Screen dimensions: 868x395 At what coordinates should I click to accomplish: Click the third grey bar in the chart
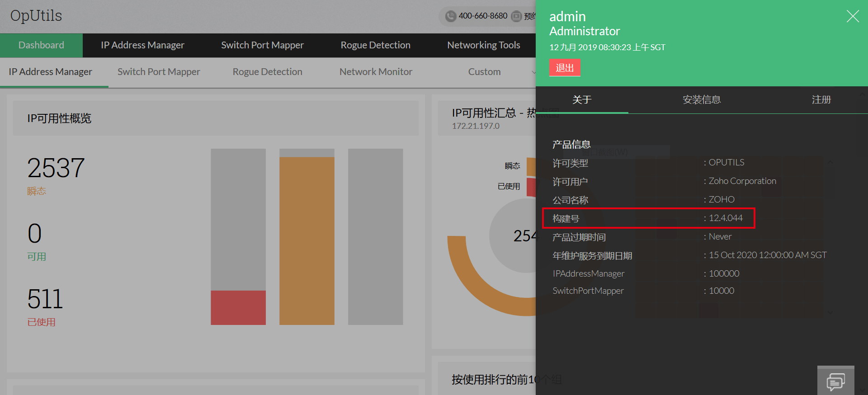(375, 237)
